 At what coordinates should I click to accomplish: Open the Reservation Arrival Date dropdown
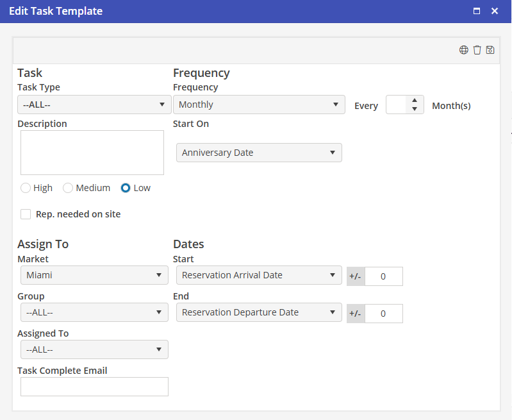click(259, 275)
